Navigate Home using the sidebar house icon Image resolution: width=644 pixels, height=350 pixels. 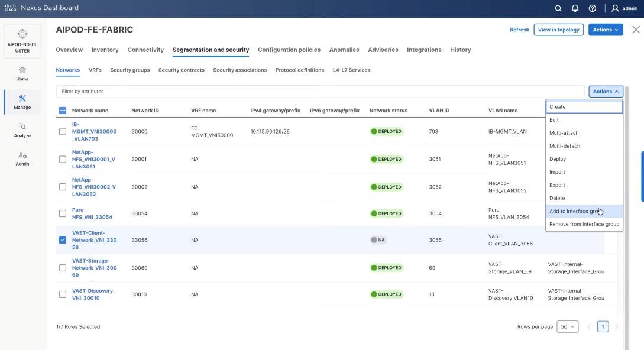(x=22, y=73)
